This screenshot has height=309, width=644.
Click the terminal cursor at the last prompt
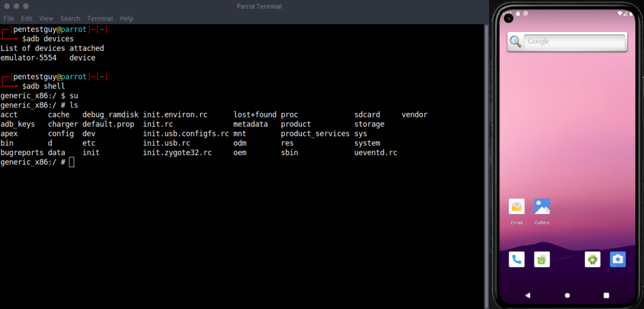click(x=72, y=163)
